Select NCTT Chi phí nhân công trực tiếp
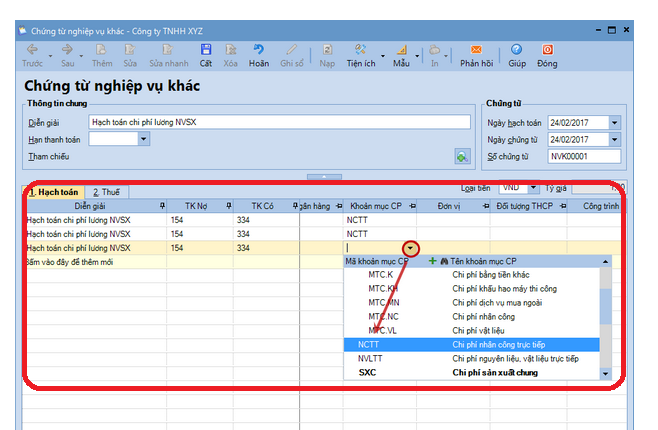 coord(472,344)
